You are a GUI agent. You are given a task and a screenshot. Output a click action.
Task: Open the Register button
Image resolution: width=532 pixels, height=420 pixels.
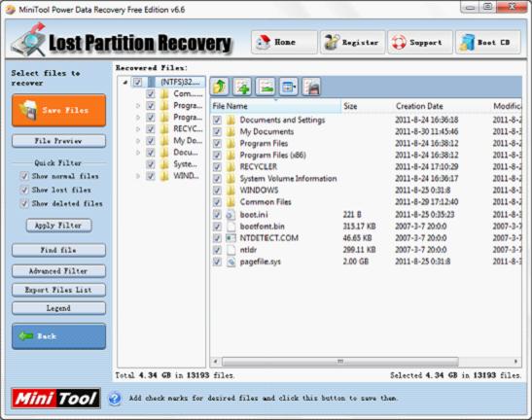pyautogui.click(x=352, y=43)
